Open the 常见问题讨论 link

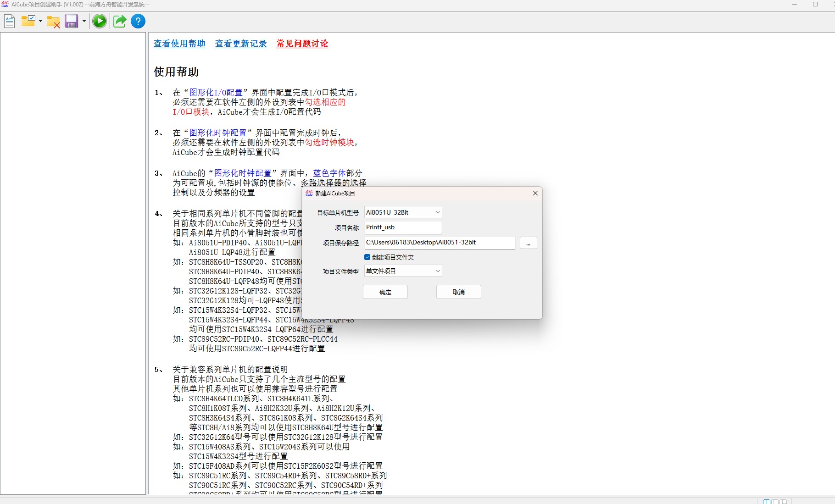tap(301, 44)
